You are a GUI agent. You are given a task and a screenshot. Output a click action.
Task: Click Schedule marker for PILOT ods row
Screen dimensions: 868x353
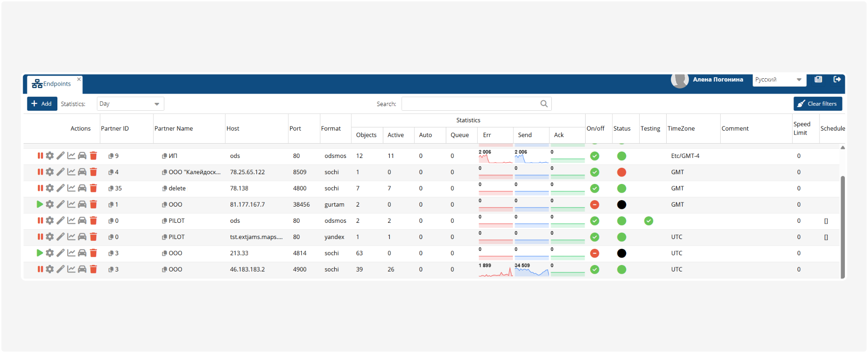[x=826, y=221]
